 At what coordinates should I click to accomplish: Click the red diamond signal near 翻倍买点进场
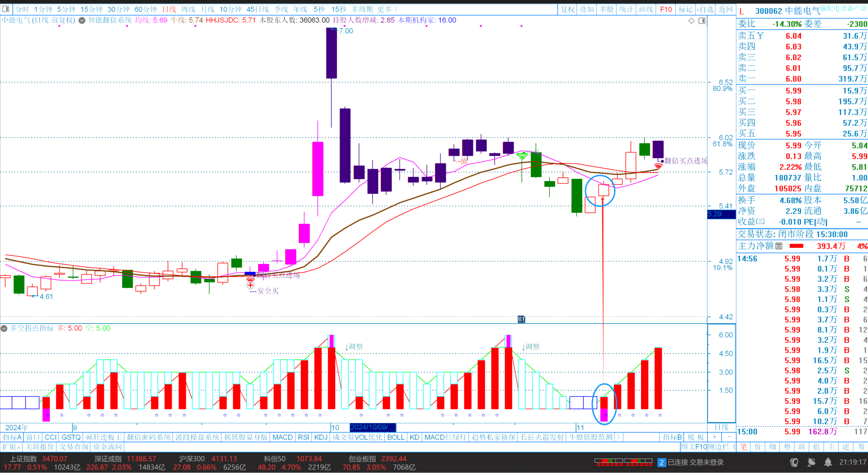coord(658,166)
